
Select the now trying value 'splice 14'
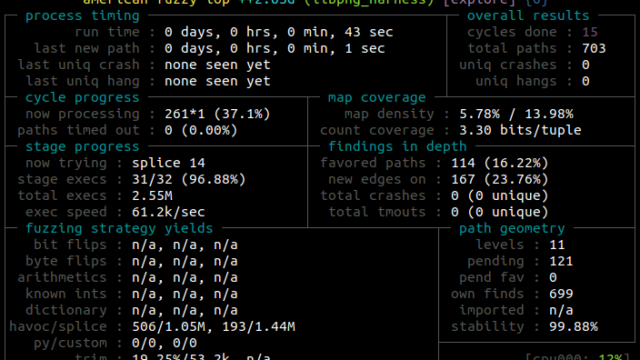[168, 163]
